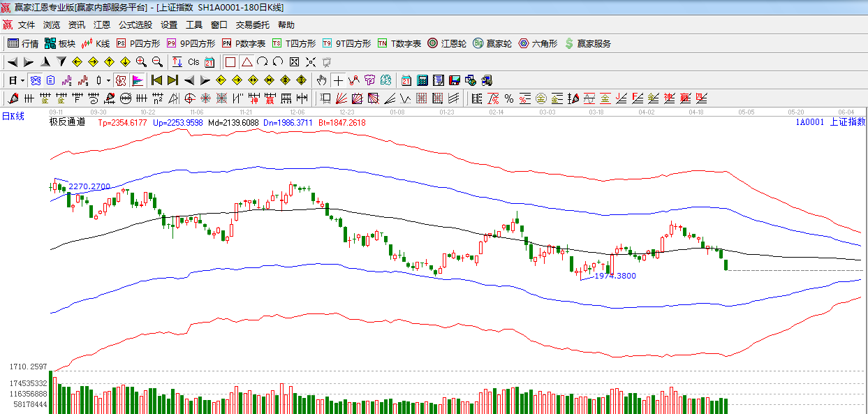The image size is (868, 414).
Task: Toggle the colored flag indicator button
Action: [137, 80]
